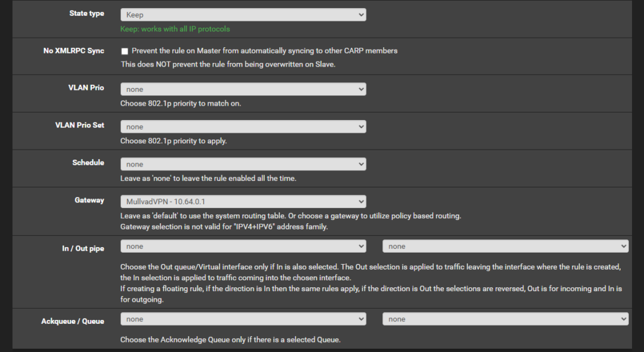This screenshot has height=352, width=644.
Task: Toggle the No XMLRPC Sync checkbox
Action: (125, 51)
